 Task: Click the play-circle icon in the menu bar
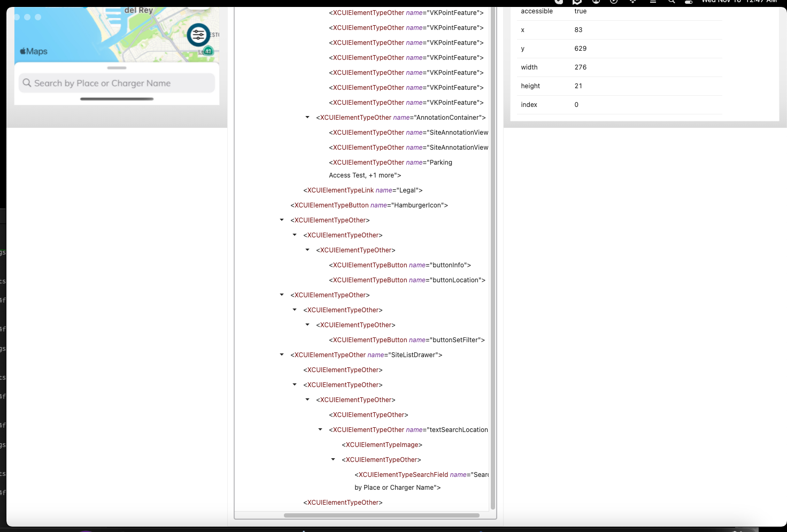click(x=614, y=2)
